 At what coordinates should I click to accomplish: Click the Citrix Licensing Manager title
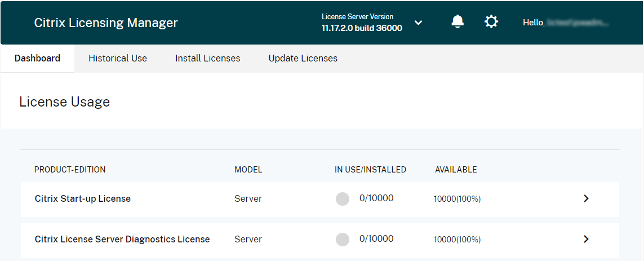pyautogui.click(x=106, y=23)
